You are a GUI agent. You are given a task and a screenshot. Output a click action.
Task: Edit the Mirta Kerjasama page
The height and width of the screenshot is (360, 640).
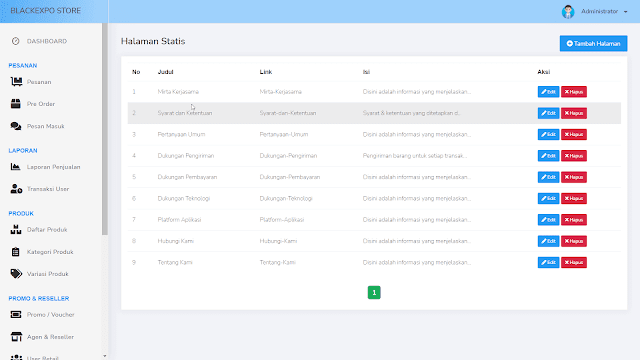click(548, 92)
